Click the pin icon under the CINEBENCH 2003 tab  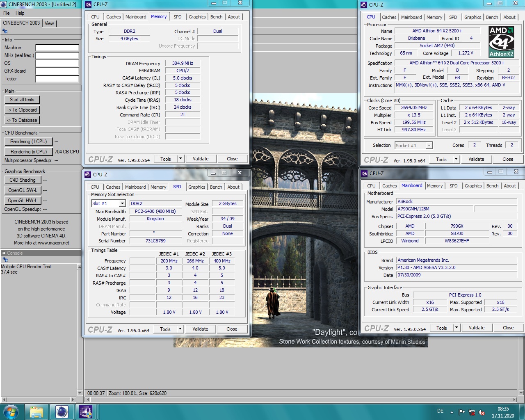click(x=5, y=31)
